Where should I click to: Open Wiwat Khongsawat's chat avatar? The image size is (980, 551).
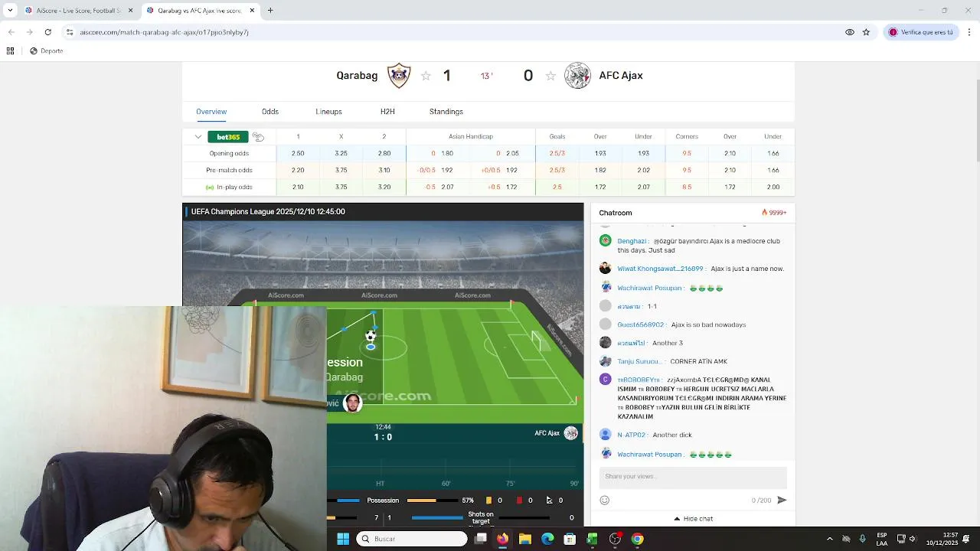(606, 269)
